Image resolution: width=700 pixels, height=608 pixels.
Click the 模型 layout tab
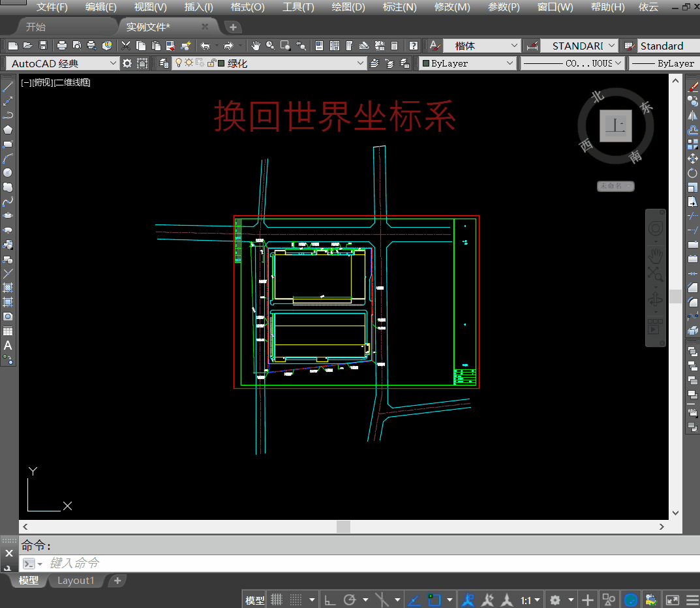tap(29, 581)
